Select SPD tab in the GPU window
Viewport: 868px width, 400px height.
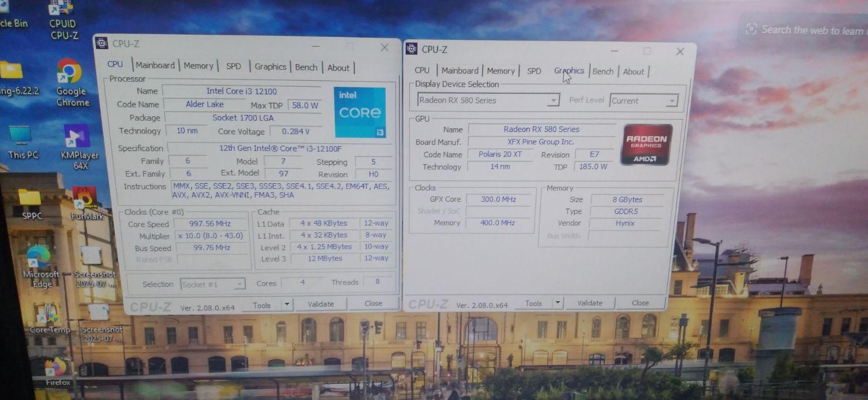[534, 71]
